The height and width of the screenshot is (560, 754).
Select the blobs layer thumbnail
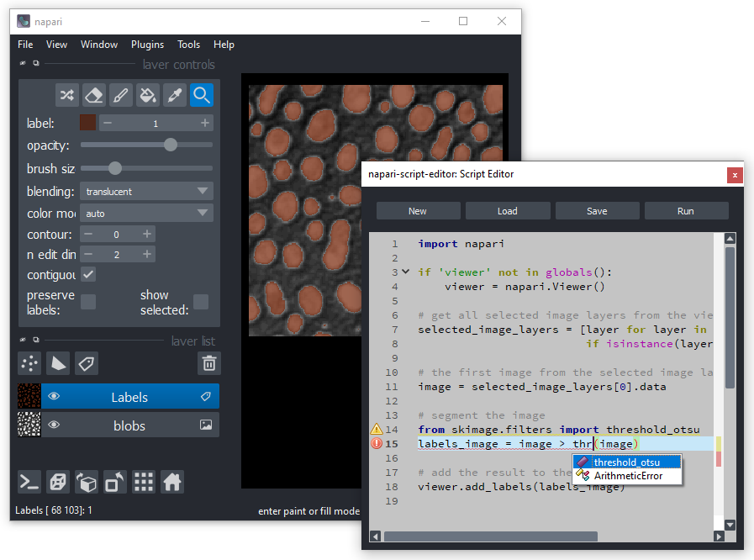[x=29, y=425]
